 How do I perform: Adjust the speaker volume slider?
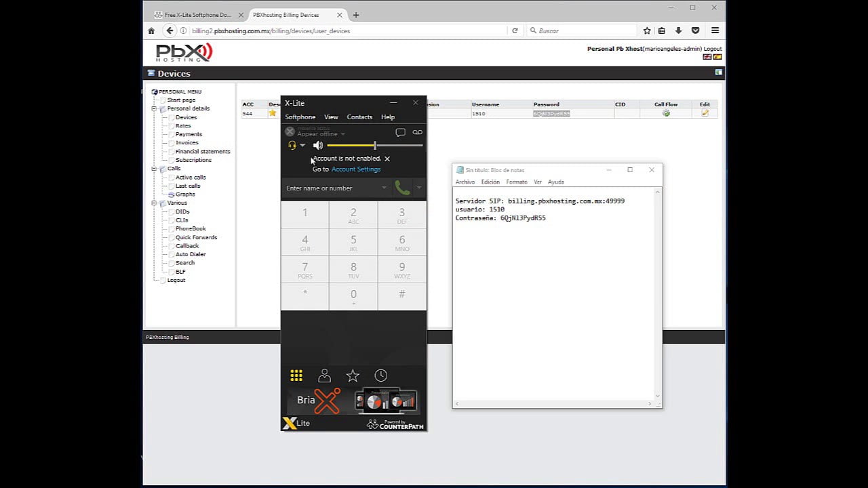(374, 145)
